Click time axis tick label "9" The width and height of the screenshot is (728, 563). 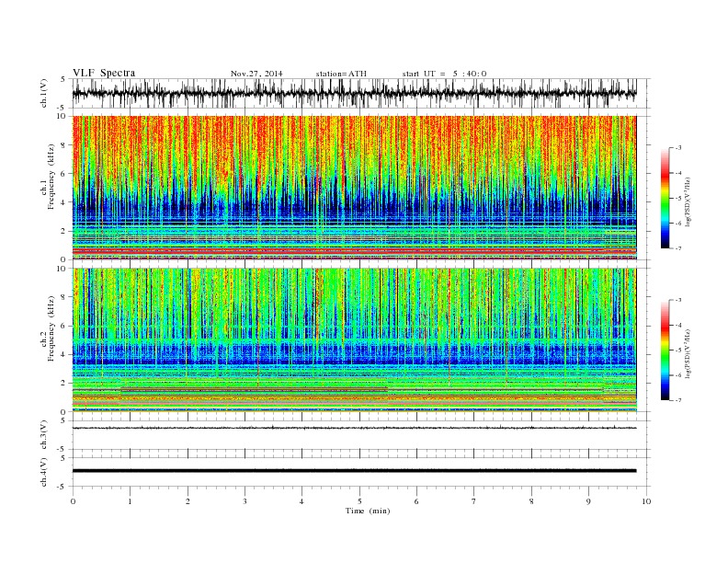[x=588, y=501]
